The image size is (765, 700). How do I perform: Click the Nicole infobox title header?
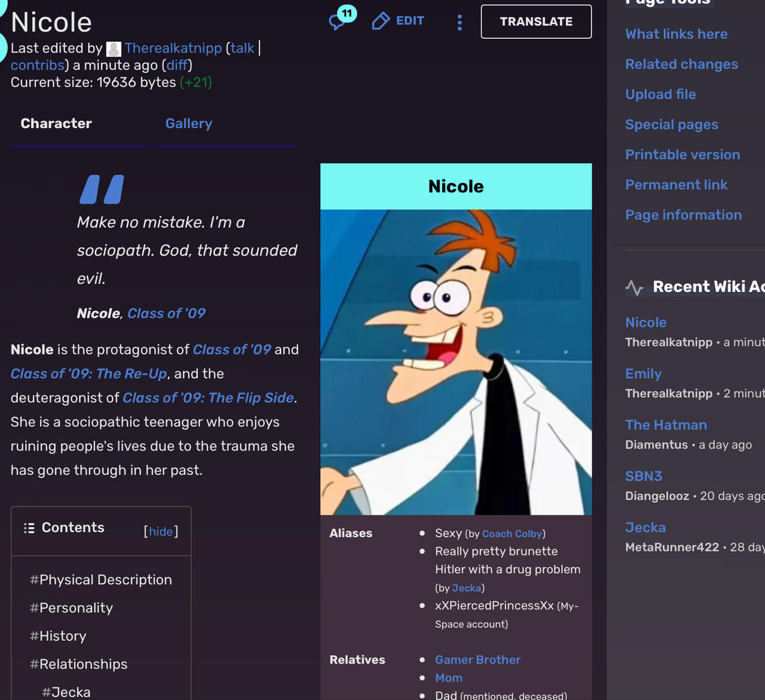456,186
